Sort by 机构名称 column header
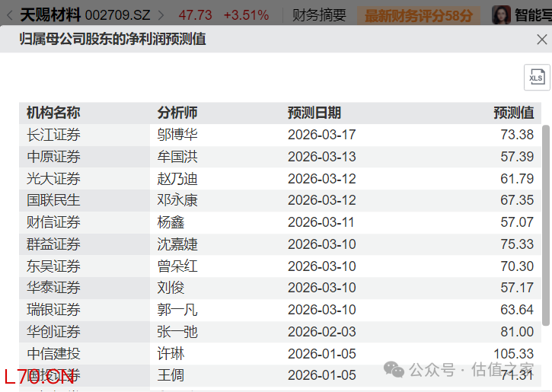 (x=53, y=113)
